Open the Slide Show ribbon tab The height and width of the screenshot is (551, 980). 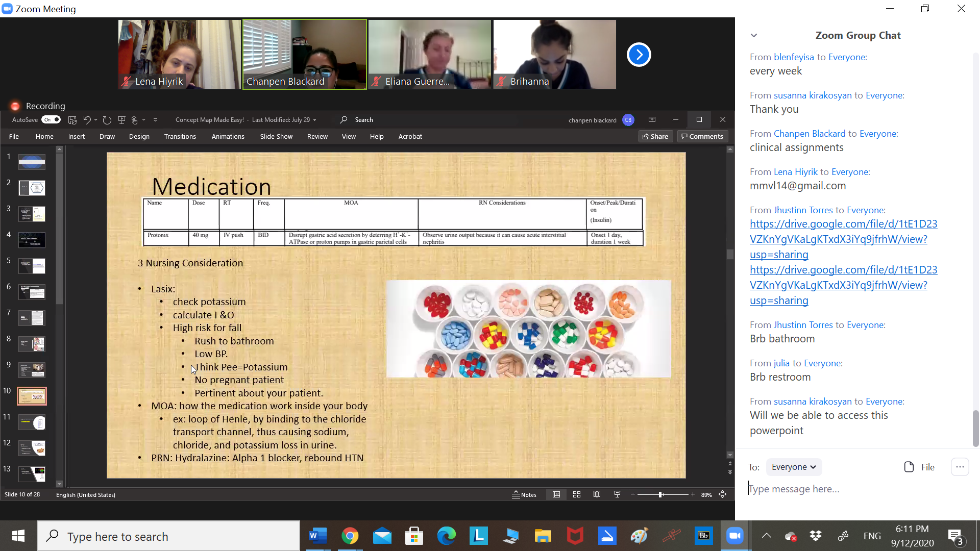(276, 136)
